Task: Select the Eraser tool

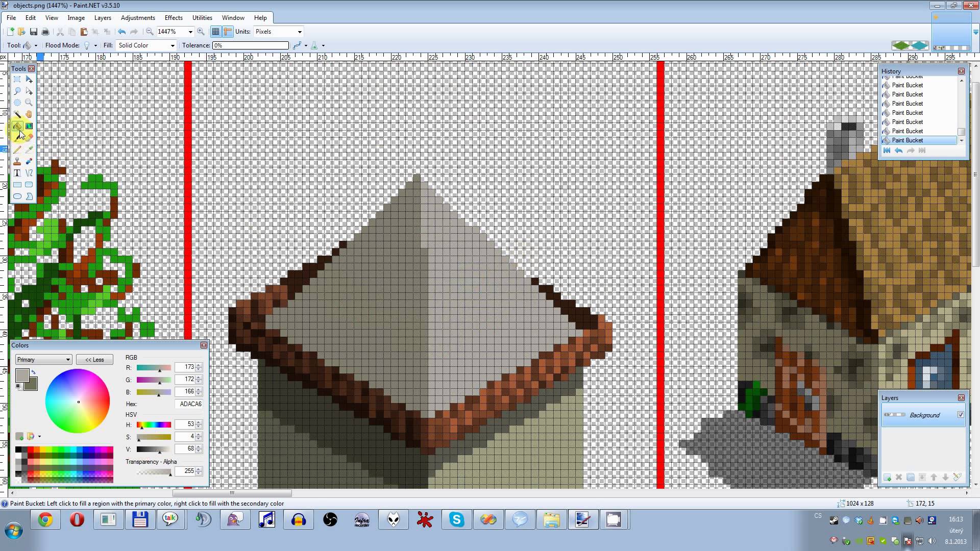Action: pos(29,138)
